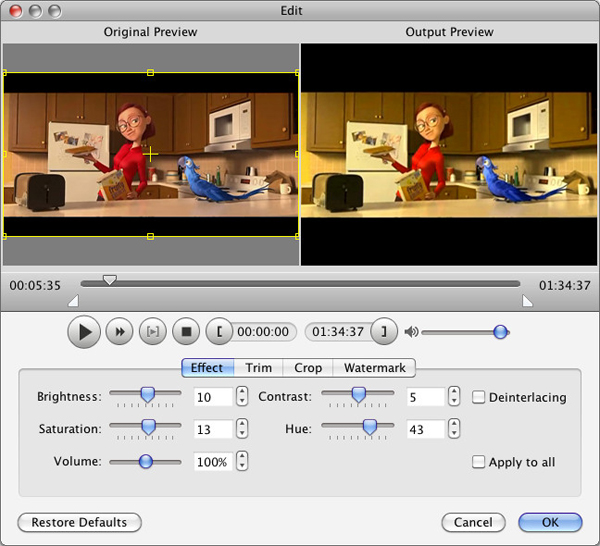
Task: Decrease Contrast with stepper down arrow
Action: tap(454, 401)
